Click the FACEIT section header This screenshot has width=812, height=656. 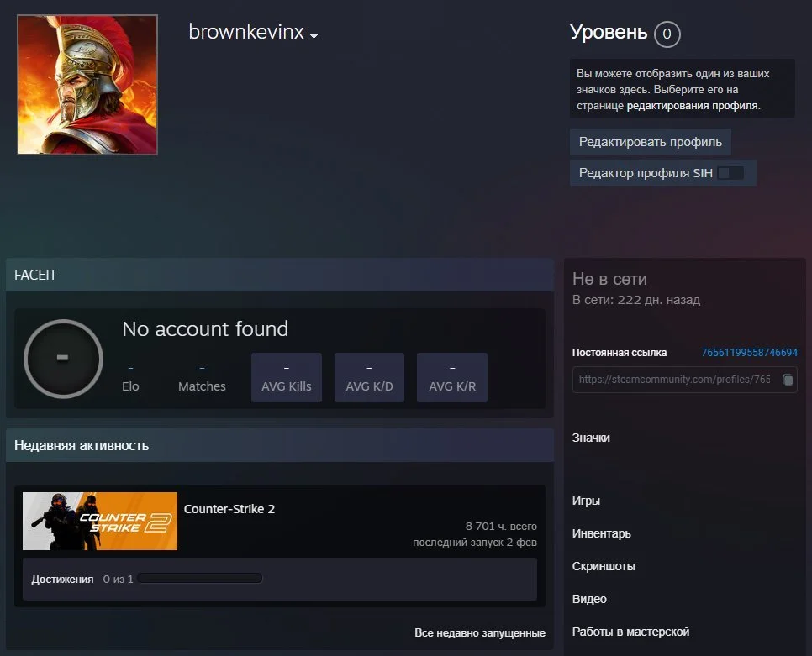tap(280, 275)
